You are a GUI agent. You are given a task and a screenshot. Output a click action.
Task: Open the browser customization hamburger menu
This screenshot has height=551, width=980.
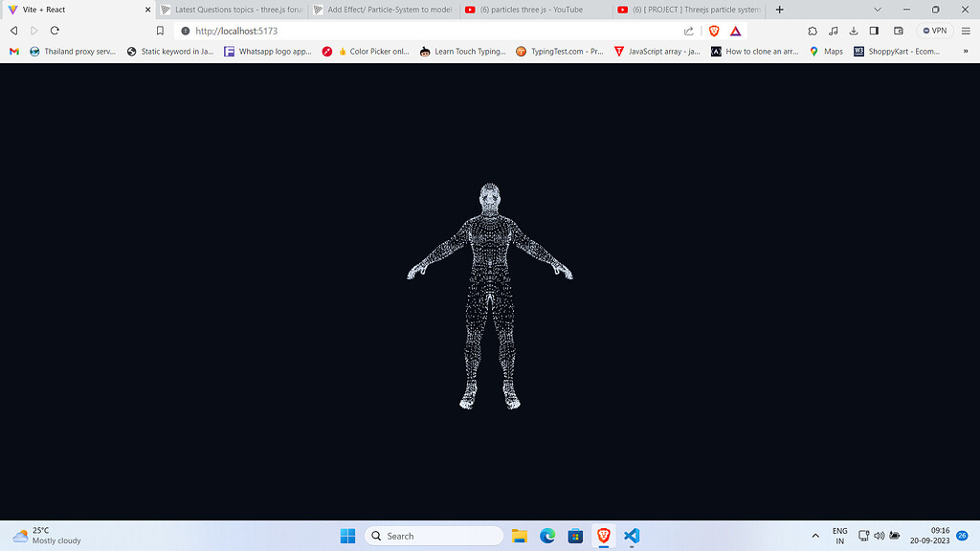click(965, 31)
